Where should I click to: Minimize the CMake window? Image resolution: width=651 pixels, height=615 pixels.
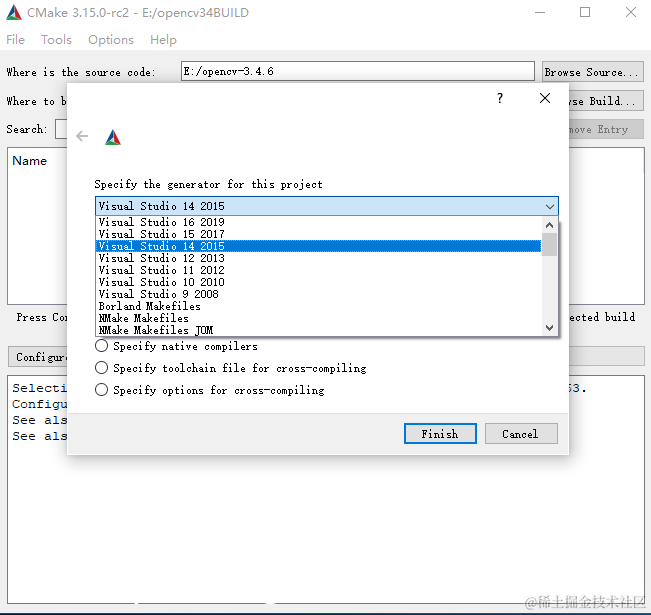pyautogui.click(x=540, y=12)
